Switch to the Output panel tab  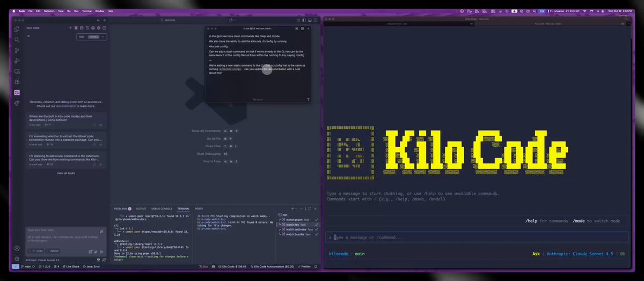(141, 208)
